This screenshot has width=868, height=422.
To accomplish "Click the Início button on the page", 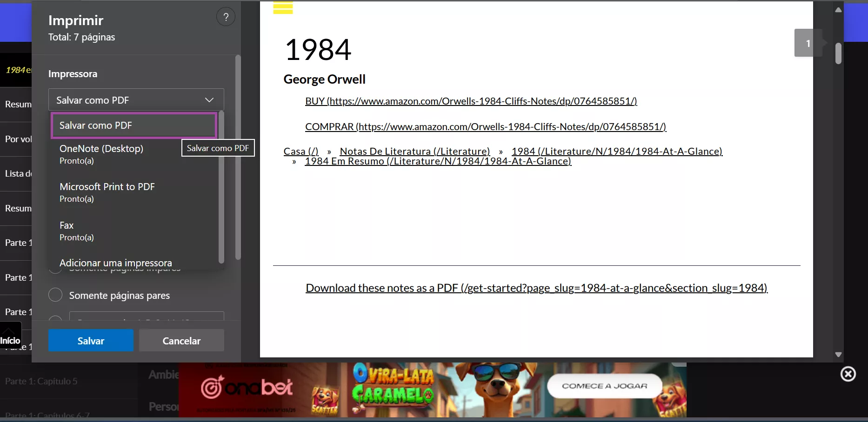I will coord(10,336).
